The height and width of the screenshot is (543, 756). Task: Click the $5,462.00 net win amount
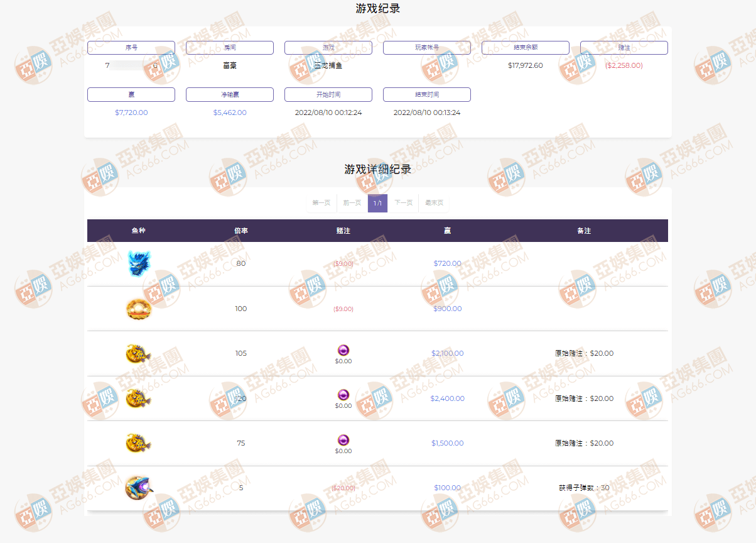click(x=229, y=112)
